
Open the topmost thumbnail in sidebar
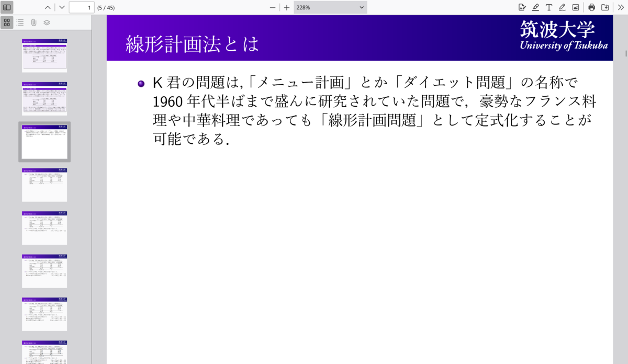(x=44, y=55)
